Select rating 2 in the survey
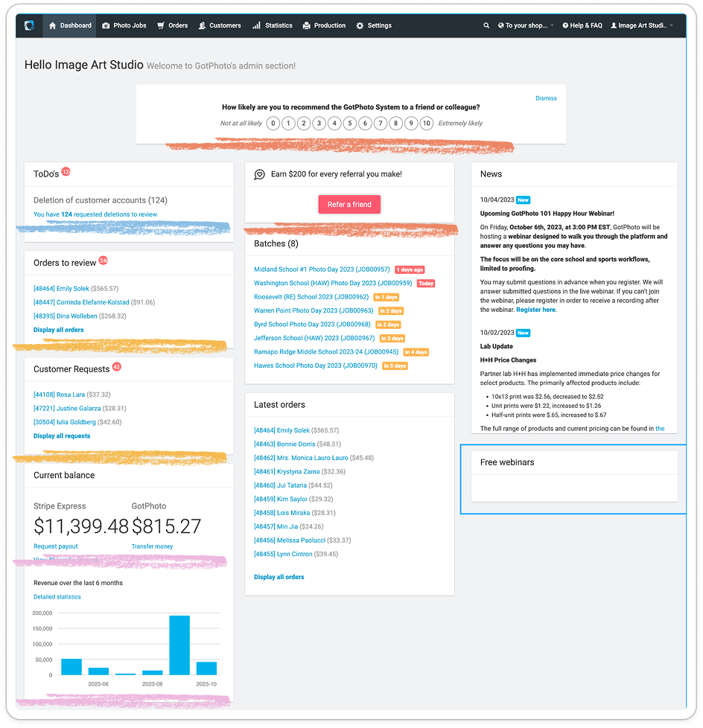Viewport: 703px width, 728px height. tap(304, 124)
